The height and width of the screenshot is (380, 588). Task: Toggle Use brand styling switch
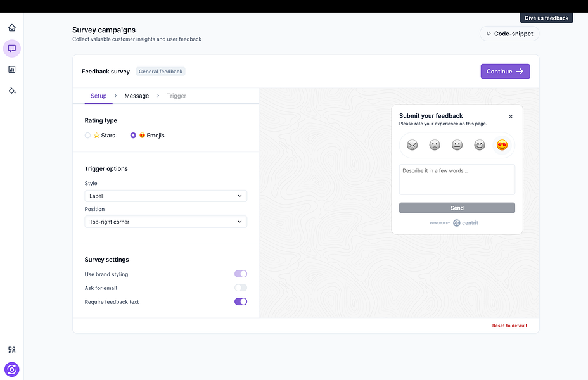[x=241, y=274]
